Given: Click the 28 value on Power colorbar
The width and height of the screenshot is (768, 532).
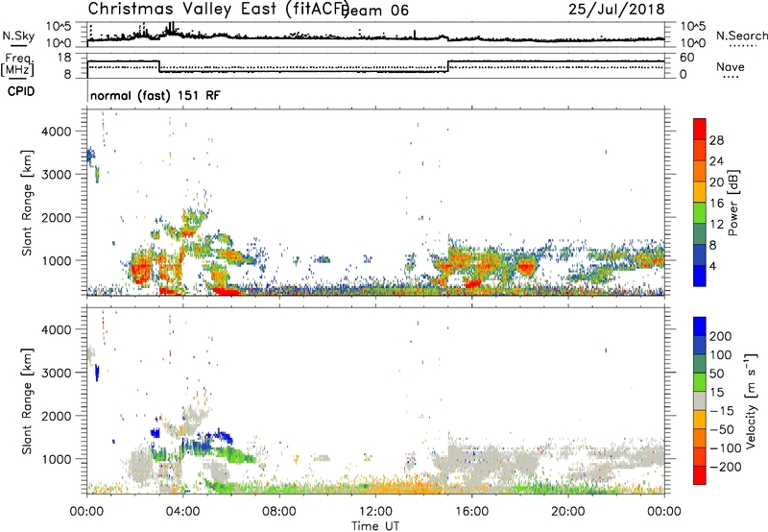Looking at the screenshot, I should click(x=716, y=140).
